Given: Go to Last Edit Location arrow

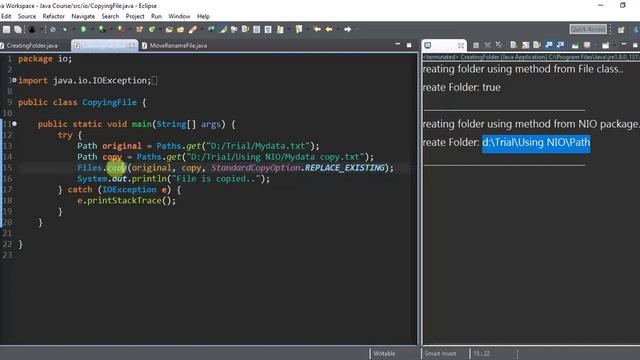Looking at the screenshot, I should pyautogui.click(x=317, y=29).
